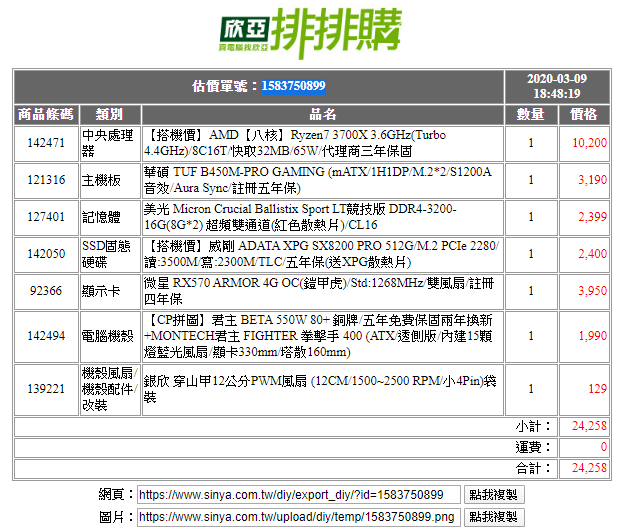This screenshot has width=622, height=530.
Task: Click the 圖片 URL input field
Action: click(x=299, y=517)
